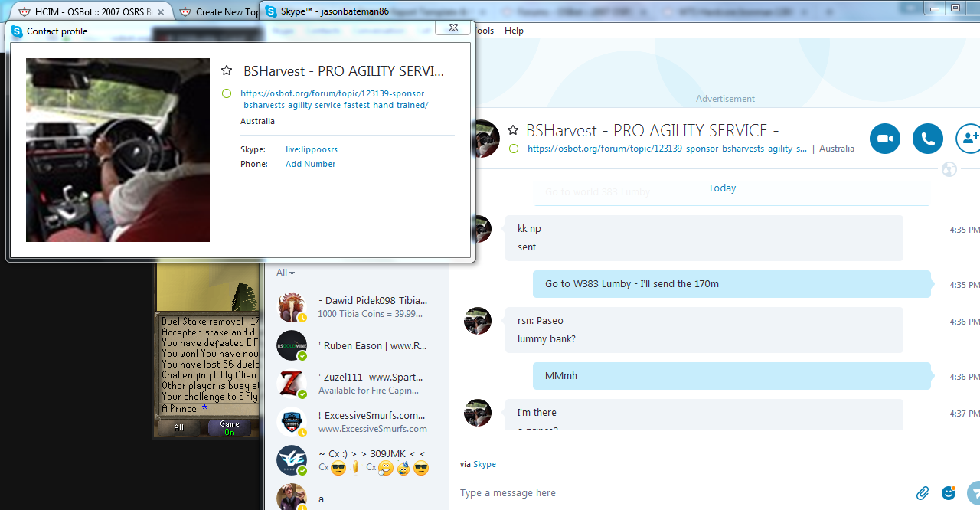Click the "lummy bank?" message
Image resolution: width=980 pixels, height=510 pixels.
[547, 339]
